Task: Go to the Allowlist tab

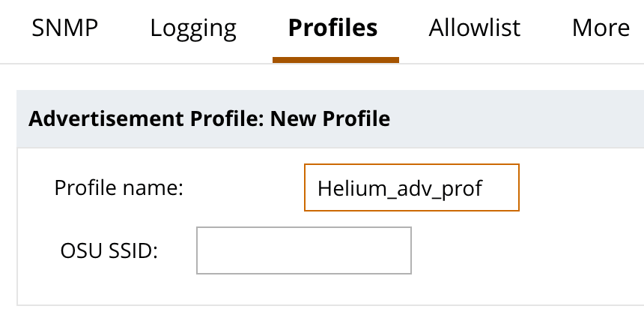Action: click(x=475, y=28)
